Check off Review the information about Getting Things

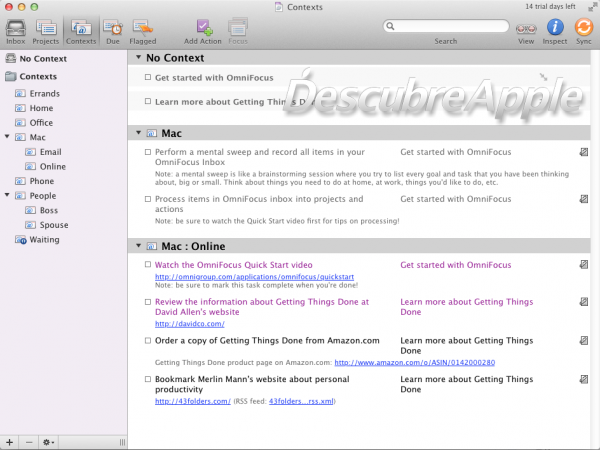coord(148,302)
